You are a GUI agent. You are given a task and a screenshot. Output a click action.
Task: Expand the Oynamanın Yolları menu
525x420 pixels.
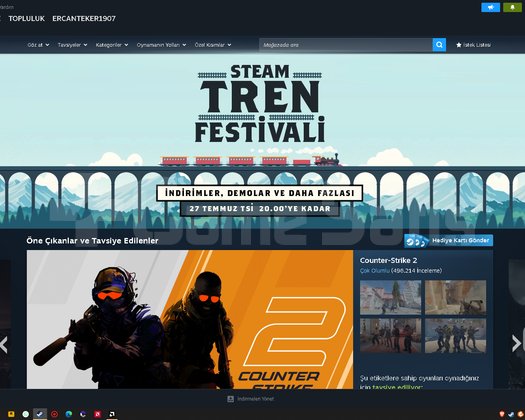pos(161,45)
